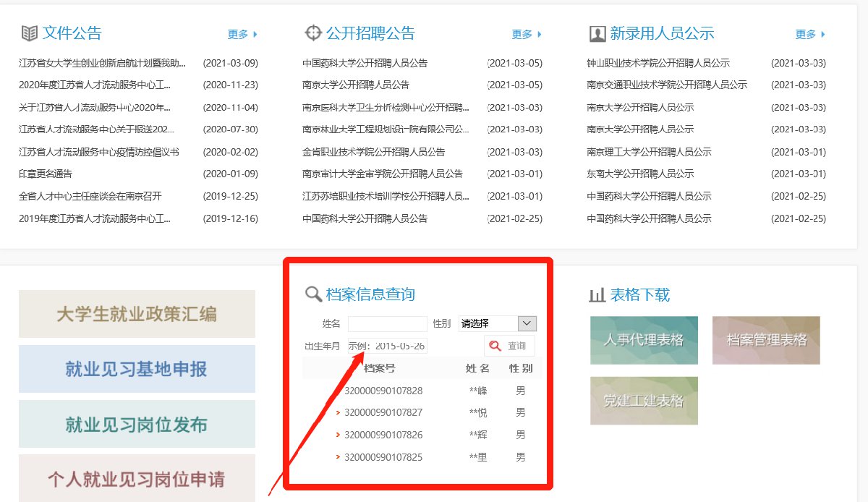Open the 大学生就业政策汇编 banner
The image size is (868, 502).
tap(137, 314)
